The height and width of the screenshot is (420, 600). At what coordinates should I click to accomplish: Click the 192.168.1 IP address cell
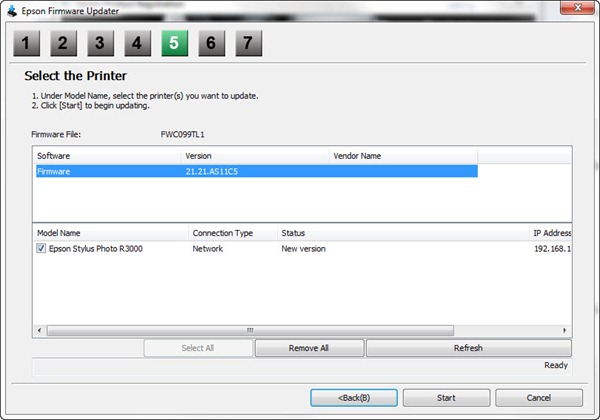click(553, 249)
